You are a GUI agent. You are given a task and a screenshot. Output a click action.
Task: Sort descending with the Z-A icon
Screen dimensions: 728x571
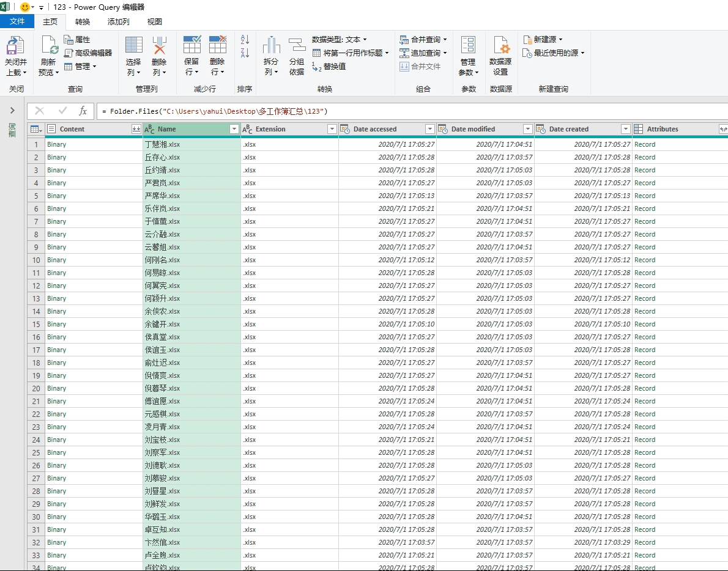[x=245, y=53]
